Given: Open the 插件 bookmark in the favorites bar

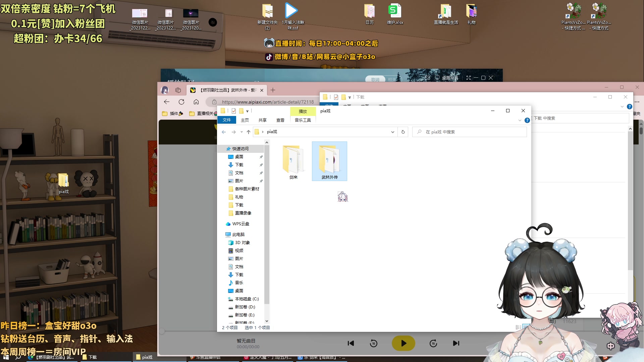Looking at the screenshot, I should click(173, 113).
